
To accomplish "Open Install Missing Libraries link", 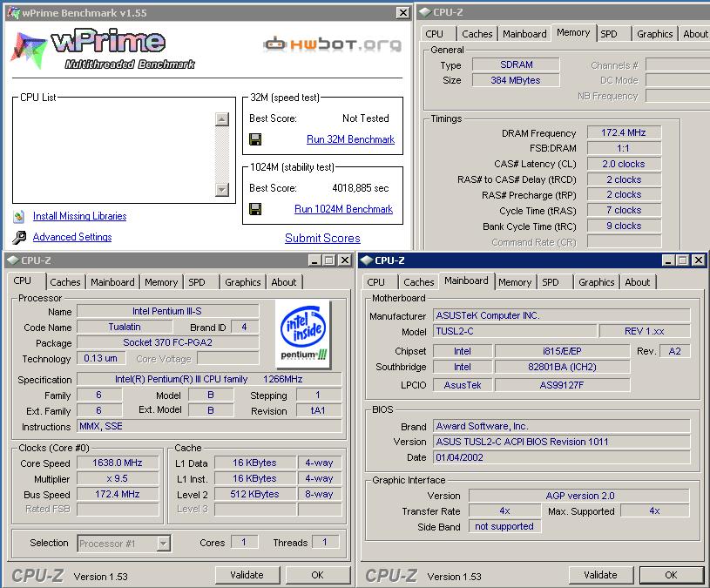I will [79, 216].
